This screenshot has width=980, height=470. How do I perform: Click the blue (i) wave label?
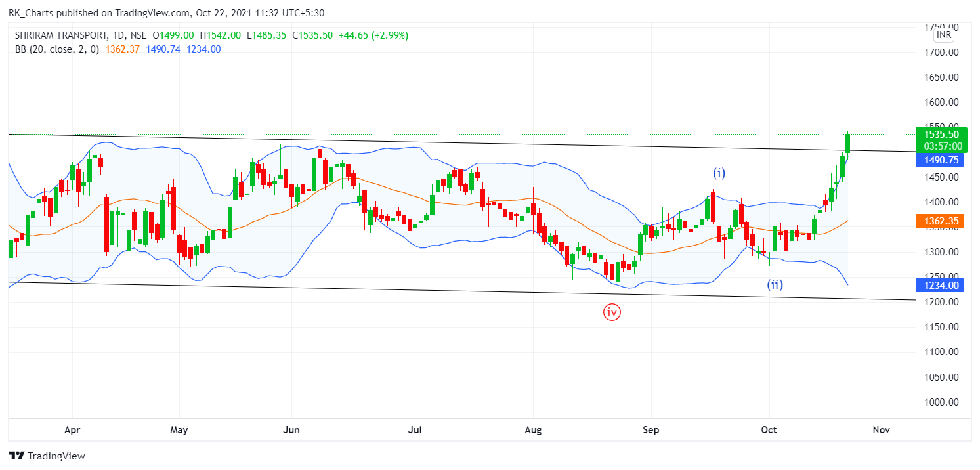(x=719, y=173)
